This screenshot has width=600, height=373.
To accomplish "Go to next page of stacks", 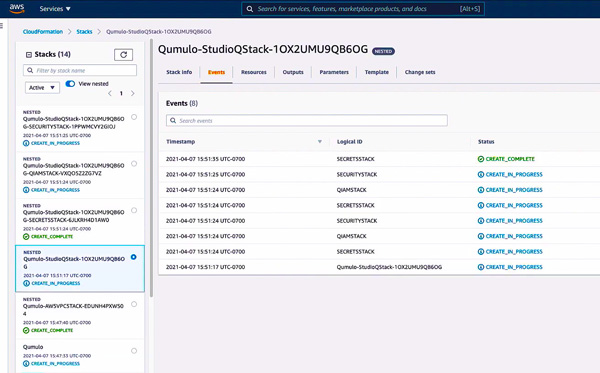I will (133, 93).
